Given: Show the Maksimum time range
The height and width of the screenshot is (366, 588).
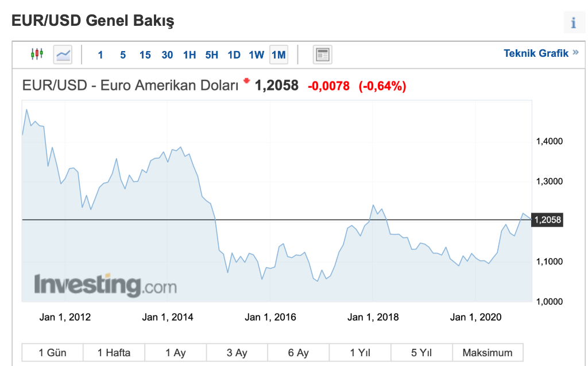Looking at the screenshot, I should pos(488,352).
